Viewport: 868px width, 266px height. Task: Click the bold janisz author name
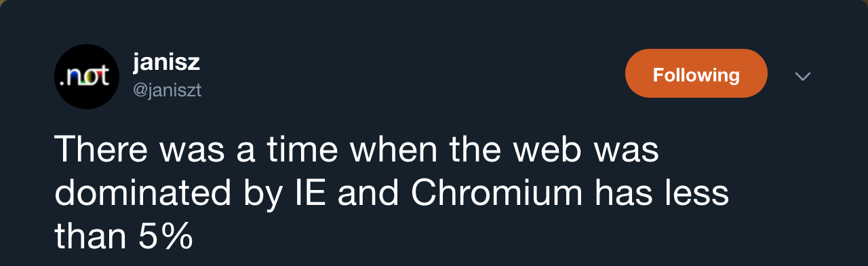click(166, 63)
